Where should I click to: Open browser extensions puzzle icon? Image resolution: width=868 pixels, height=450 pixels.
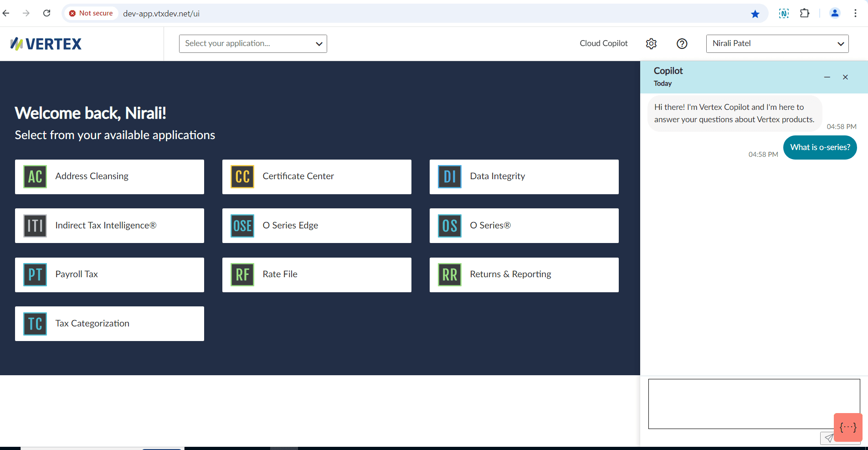pos(805,13)
